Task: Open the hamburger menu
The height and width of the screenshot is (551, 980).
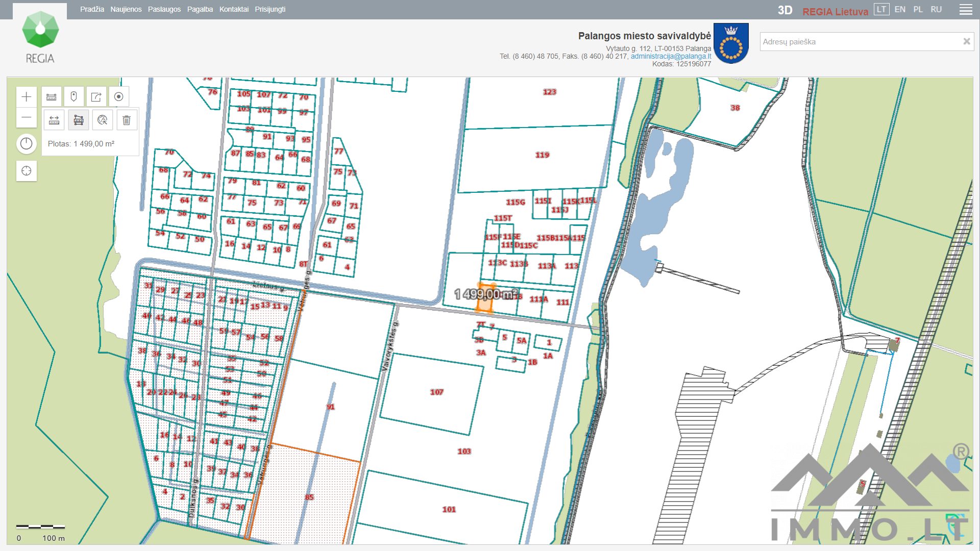Action: click(966, 10)
